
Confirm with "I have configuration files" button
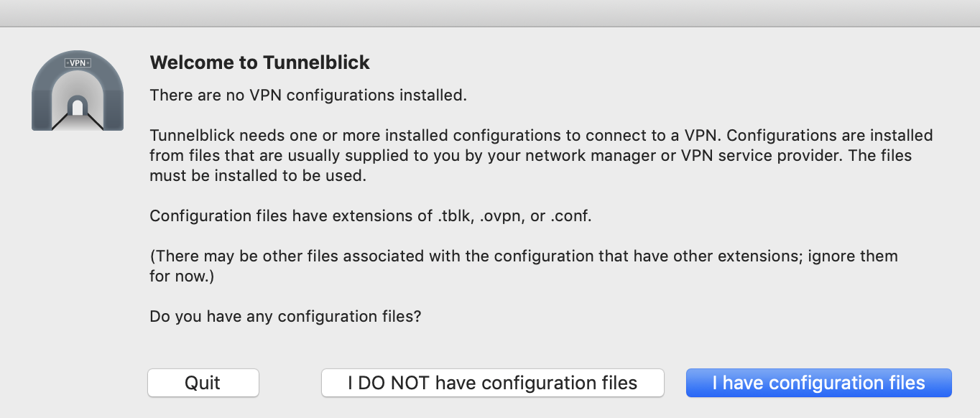[x=818, y=383]
